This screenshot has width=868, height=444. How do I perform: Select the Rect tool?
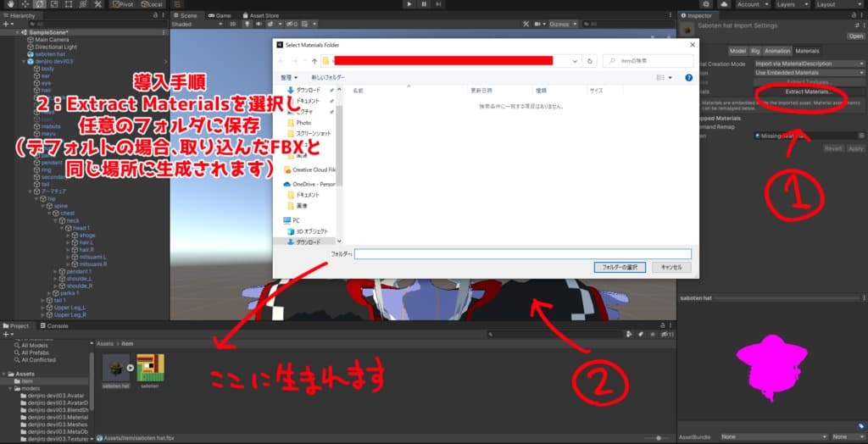point(69,4)
